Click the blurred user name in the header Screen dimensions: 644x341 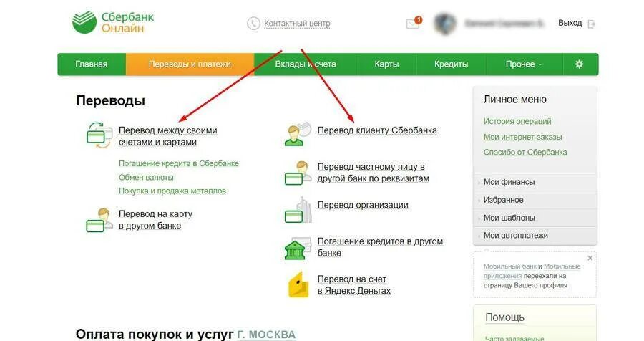pyautogui.click(x=504, y=24)
